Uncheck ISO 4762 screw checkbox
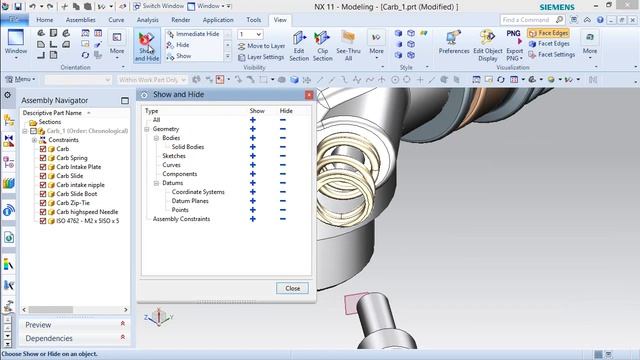640x360 pixels. 43,221
